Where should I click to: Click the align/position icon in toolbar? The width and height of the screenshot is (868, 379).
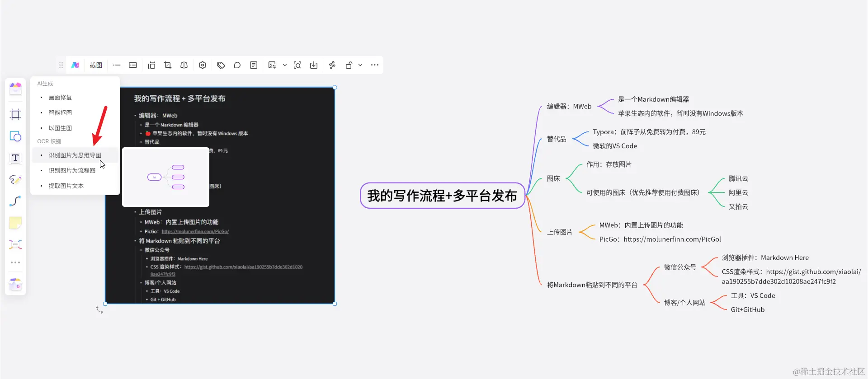pos(151,65)
